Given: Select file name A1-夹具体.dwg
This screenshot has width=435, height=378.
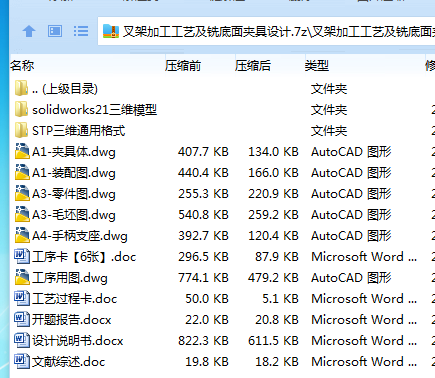Looking at the screenshot, I should (x=74, y=152).
